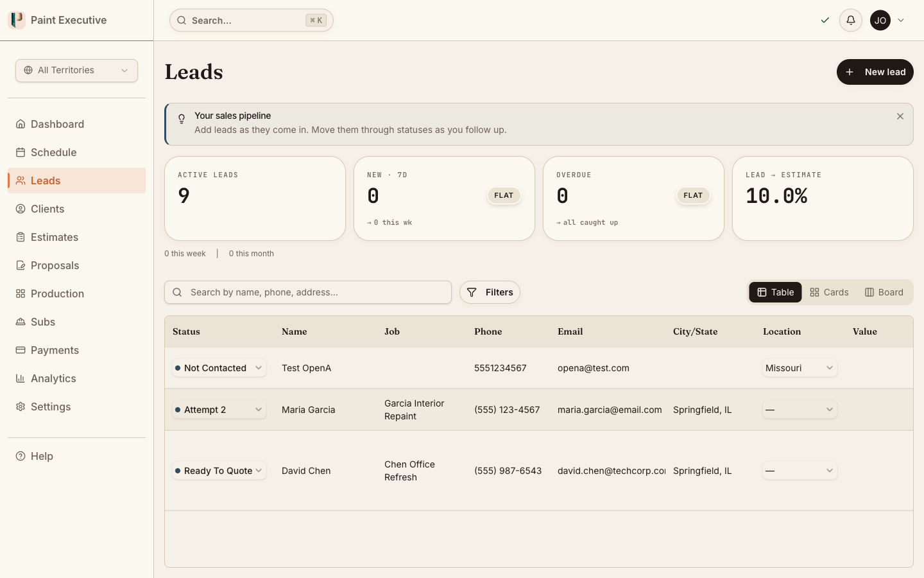
Task: Open the Filters button
Action: [x=490, y=292]
